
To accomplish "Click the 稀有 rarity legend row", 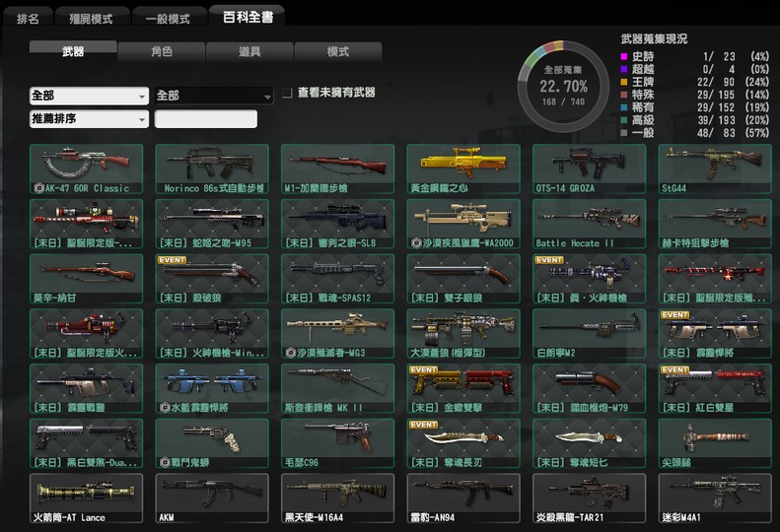I will [695, 107].
